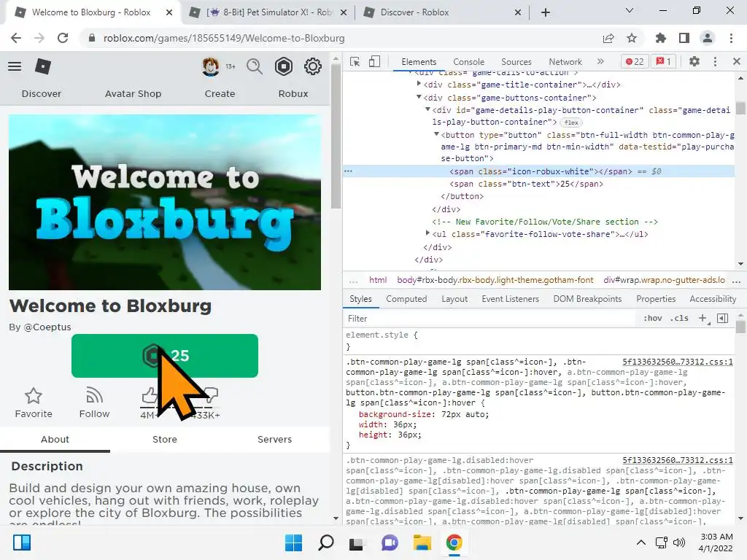
Task: Open Event Listeners tab
Action: tap(510, 299)
